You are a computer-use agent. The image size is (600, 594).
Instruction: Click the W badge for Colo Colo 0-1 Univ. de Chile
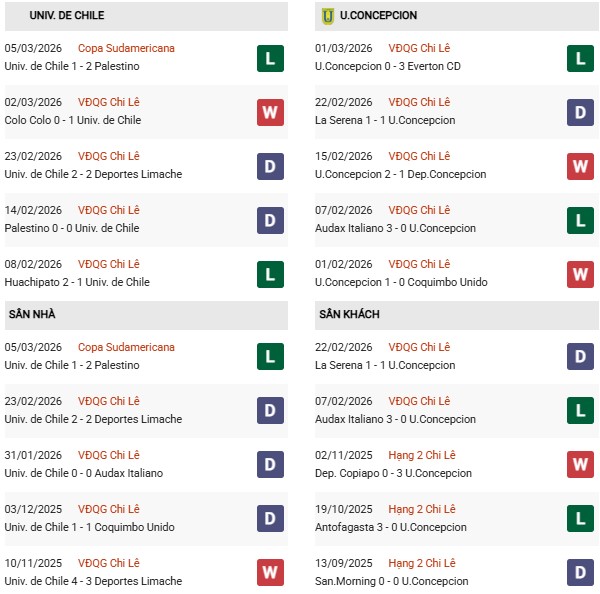pos(270,112)
